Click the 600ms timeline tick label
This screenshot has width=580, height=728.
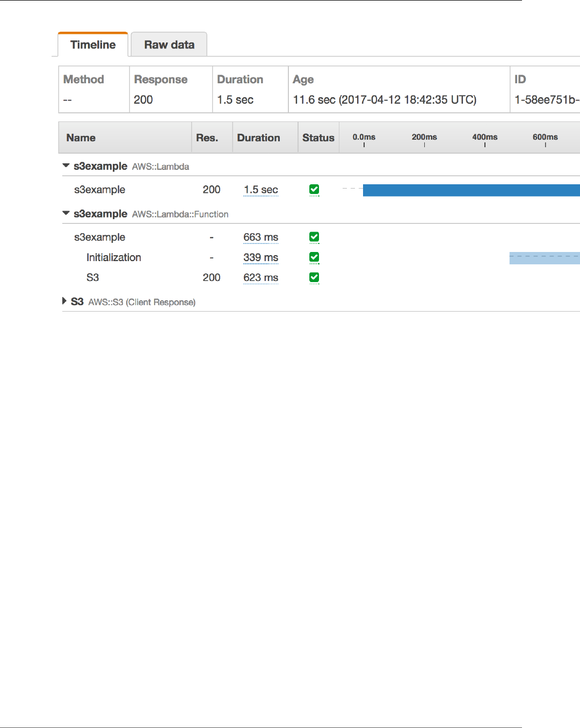(545, 137)
